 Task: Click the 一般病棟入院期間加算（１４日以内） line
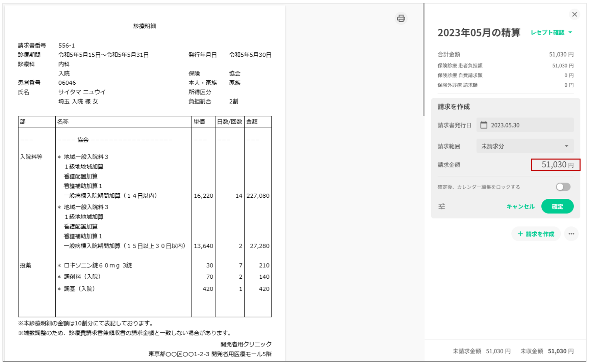click(x=110, y=196)
